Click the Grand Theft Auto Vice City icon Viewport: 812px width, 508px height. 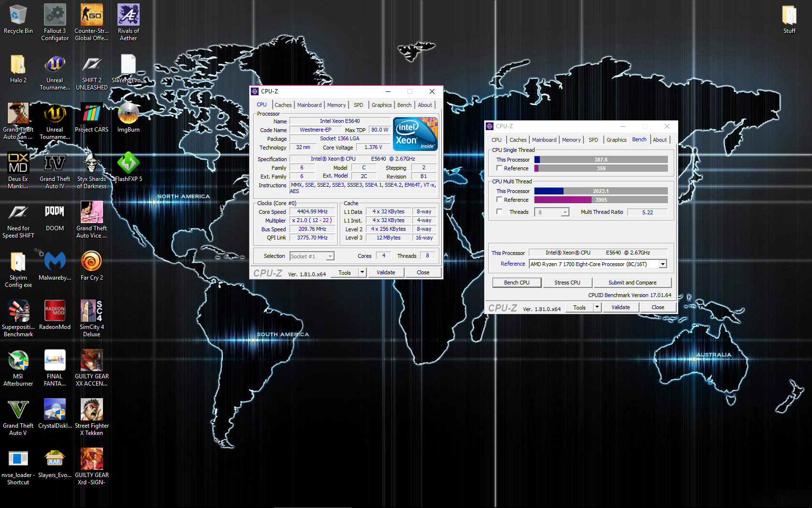tap(92, 220)
